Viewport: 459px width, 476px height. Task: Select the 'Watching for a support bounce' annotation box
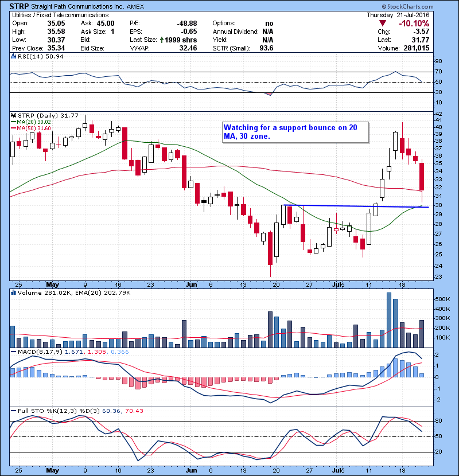293,132
